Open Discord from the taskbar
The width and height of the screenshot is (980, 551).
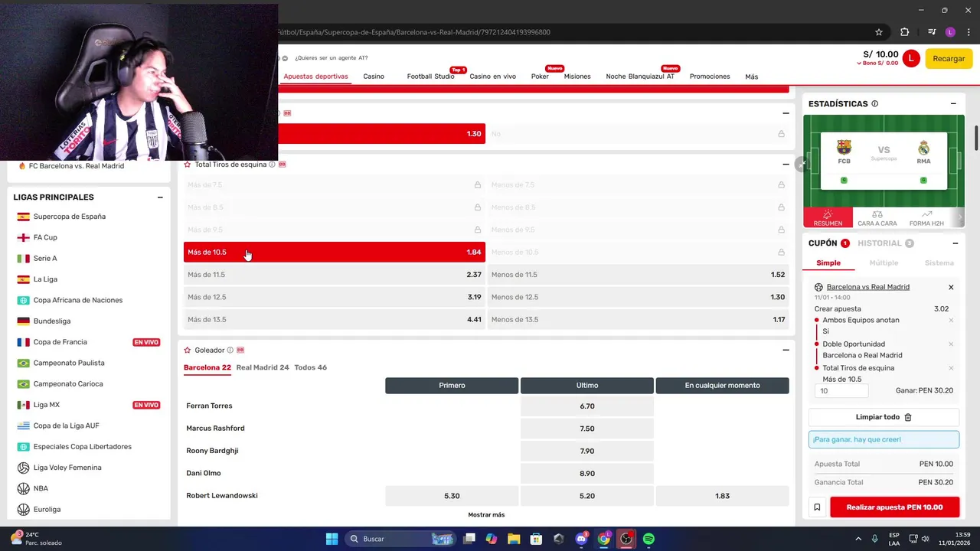(x=581, y=539)
